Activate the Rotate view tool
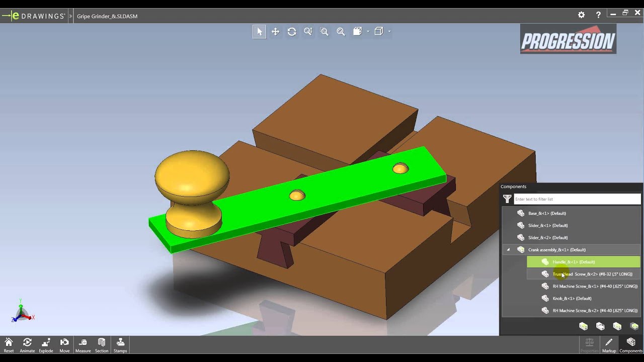The height and width of the screenshot is (362, 644). (x=292, y=32)
